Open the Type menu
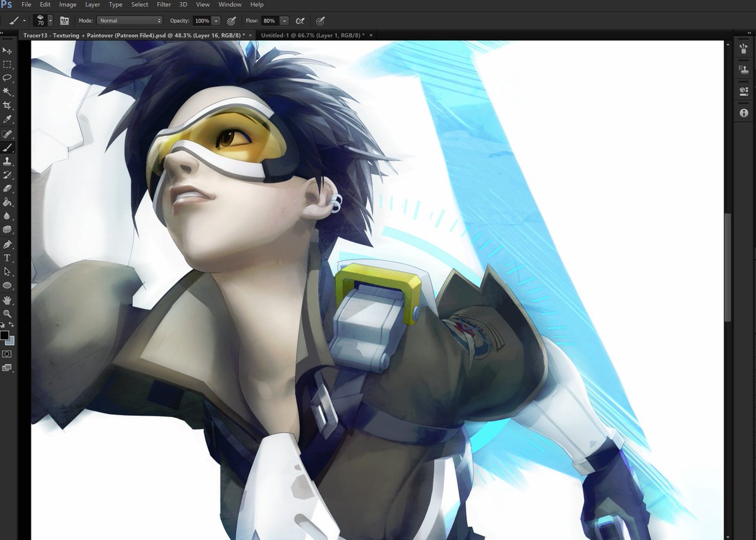Image resolution: width=756 pixels, height=540 pixels. click(116, 4)
